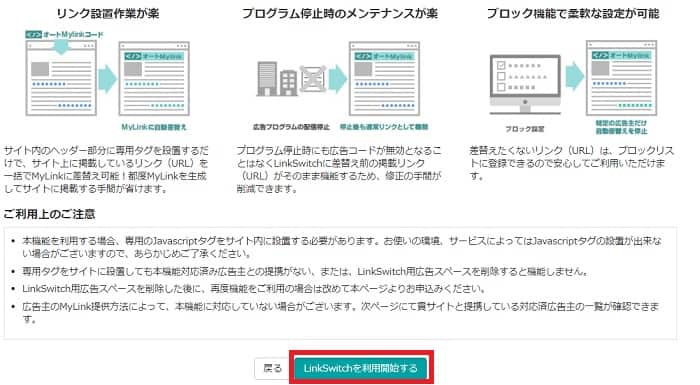The width and height of the screenshot is (700, 385).
Task: Click the crossed-out envelope icon
Action: coord(312,79)
